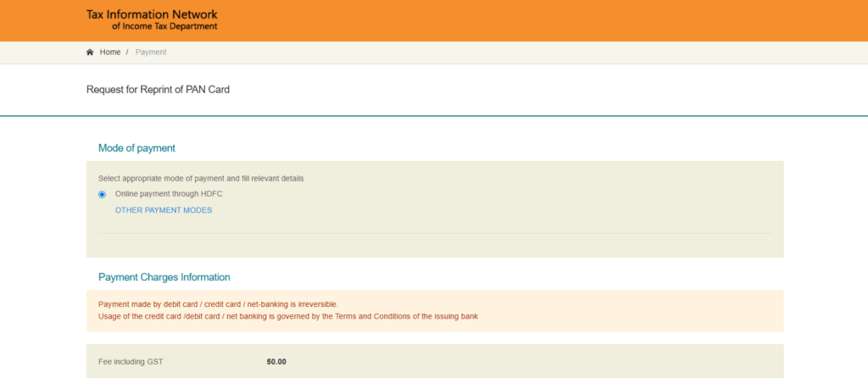Click the Payment breadcrumb item
Viewport: 868px width, 378px height.
pyautogui.click(x=151, y=53)
